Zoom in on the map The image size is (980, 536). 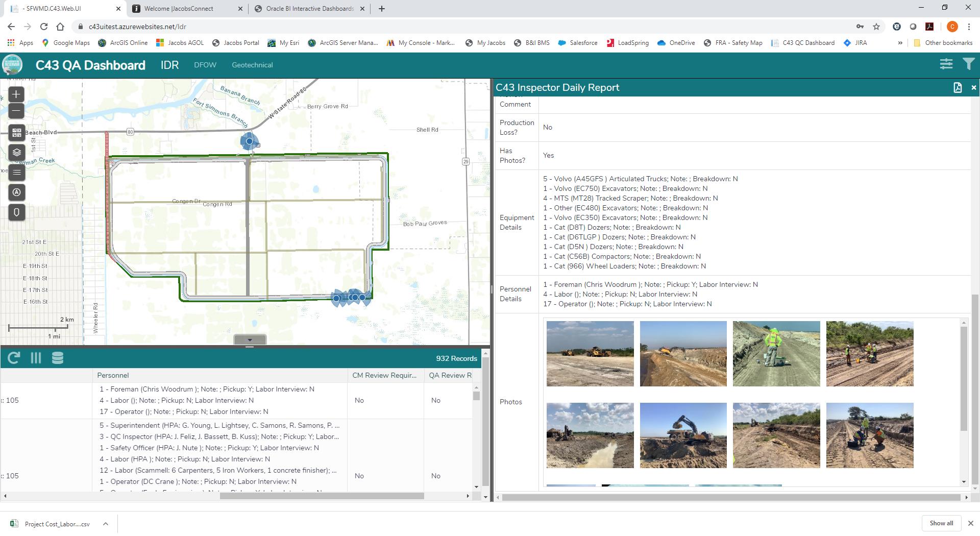tap(16, 94)
